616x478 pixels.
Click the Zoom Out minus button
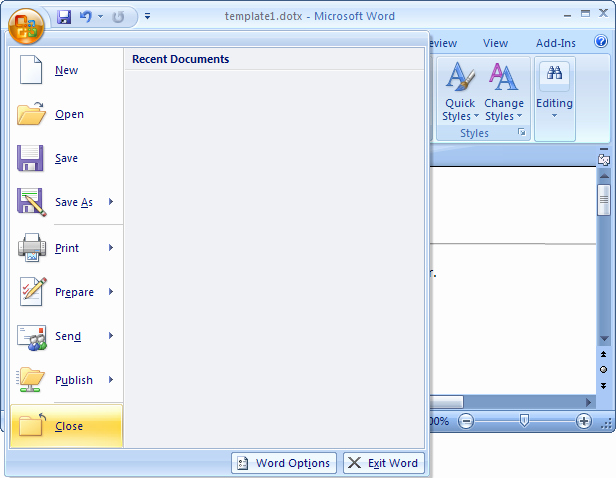click(466, 421)
